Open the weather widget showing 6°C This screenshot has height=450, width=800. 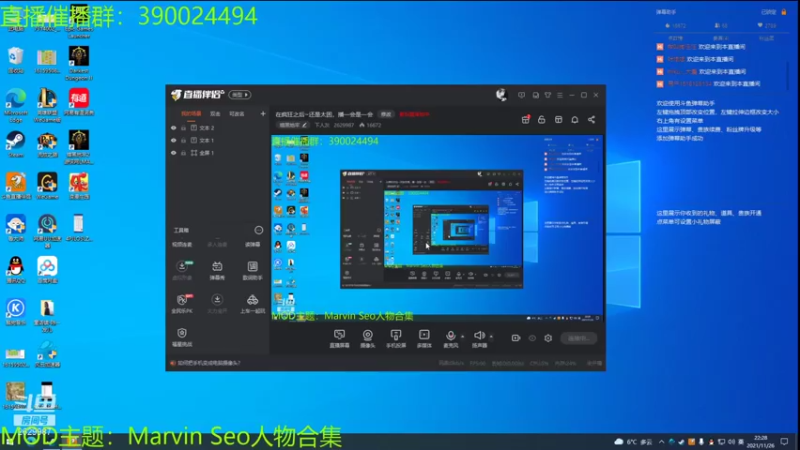point(633,442)
